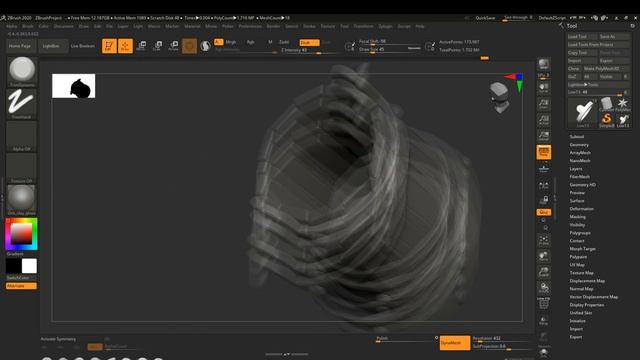Click Copy Tool button
The image size is (640, 360).
tap(582, 53)
